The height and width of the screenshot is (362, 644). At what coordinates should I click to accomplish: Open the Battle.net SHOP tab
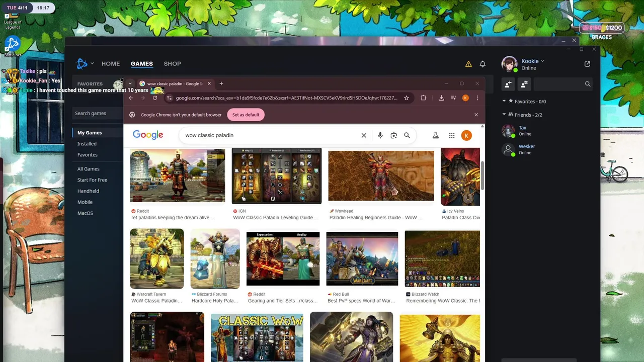pyautogui.click(x=172, y=64)
